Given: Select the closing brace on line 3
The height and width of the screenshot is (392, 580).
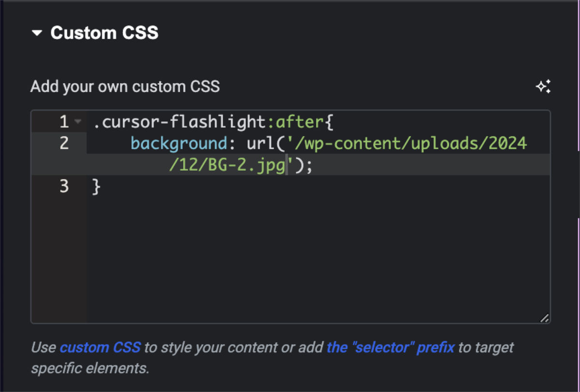Looking at the screenshot, I should point(96,186).
